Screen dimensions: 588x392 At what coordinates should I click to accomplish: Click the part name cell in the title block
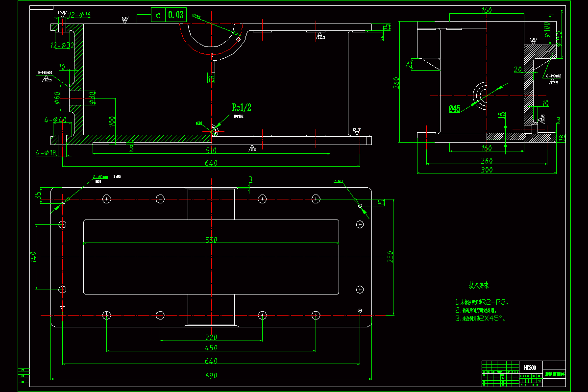[x=555, y=374]
